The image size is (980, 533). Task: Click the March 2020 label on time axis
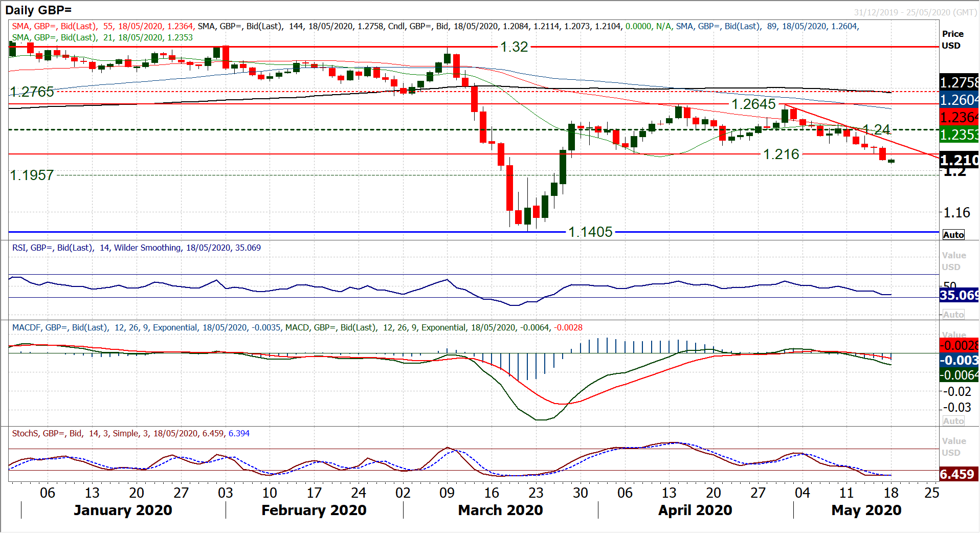pyautogui.click(x=500, y=510)
